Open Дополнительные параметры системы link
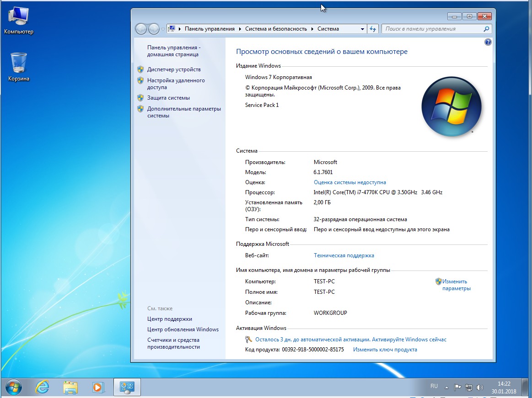Image resolution: width=532 pixels, height=398 pixels. click(184, 112)
